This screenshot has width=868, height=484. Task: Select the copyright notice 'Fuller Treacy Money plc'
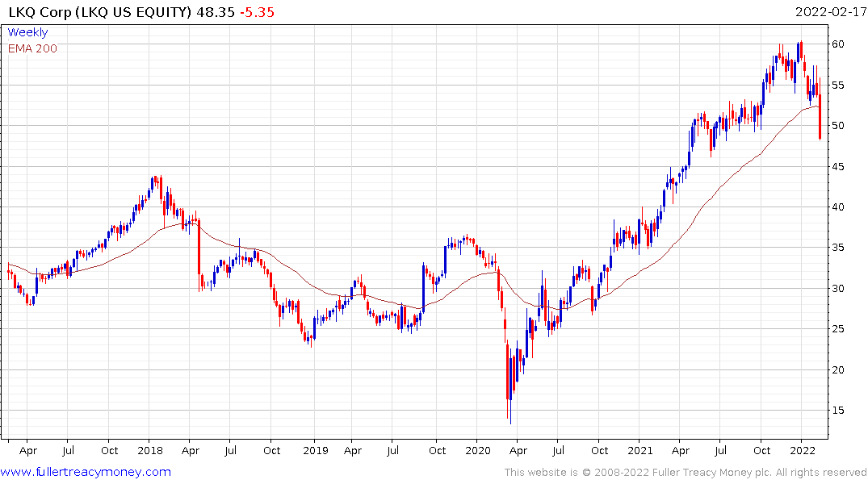click(712, 473)
